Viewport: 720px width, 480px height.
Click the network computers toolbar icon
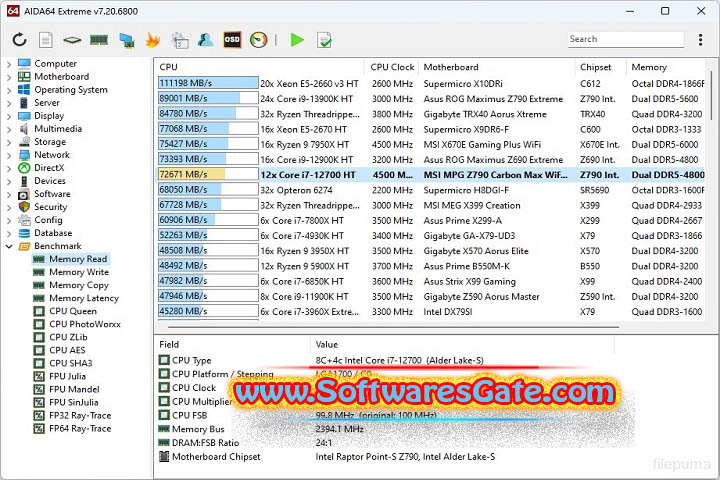point(126,40)
